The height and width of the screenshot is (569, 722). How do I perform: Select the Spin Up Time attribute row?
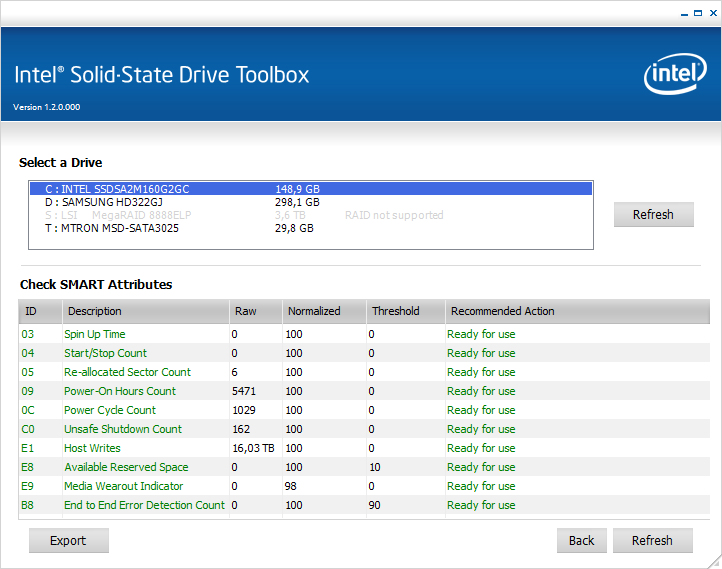pos(364,334)
